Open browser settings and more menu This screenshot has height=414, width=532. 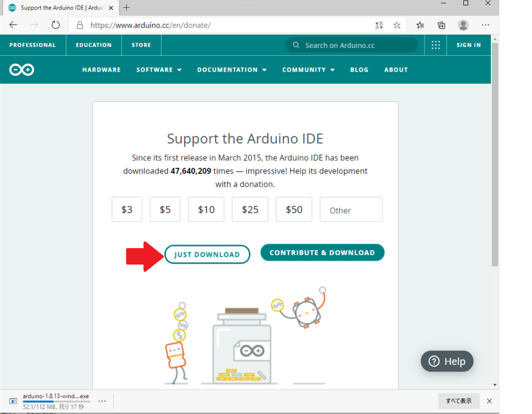[x=486, y=25]
